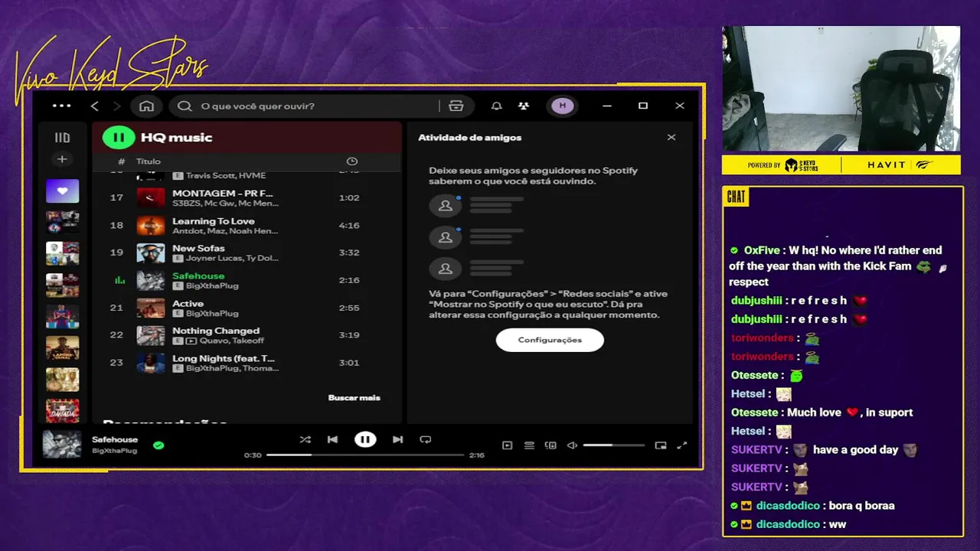Go back with the left arrow
980x551 pixels.
coord(95,106)
